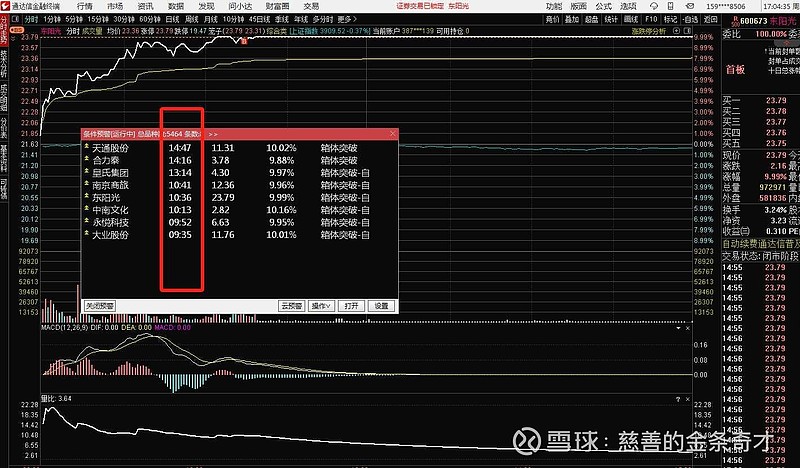Close the 量比 indicator panel
This screenshot has width=800, height=468.
tap(688, 399)
